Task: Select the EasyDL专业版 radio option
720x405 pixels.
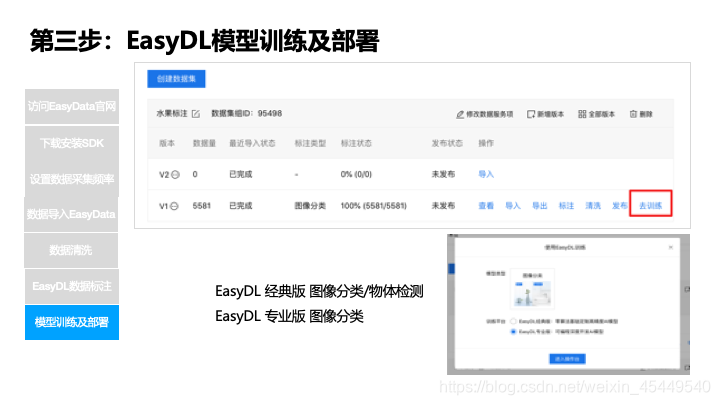Action: 513,332
